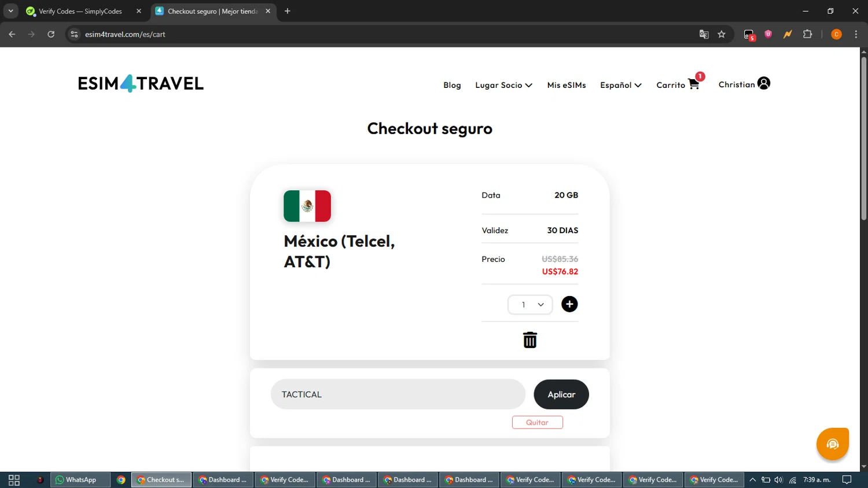Open the Carrito shopping cart icon
The height and width of the screenshot is (488, 868).
point(694,84)
